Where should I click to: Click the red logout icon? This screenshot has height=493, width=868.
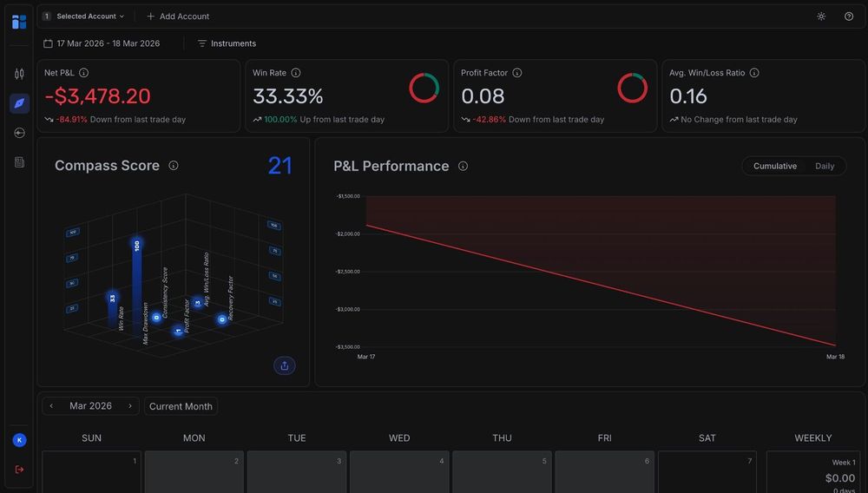click(x=19, y=470)
